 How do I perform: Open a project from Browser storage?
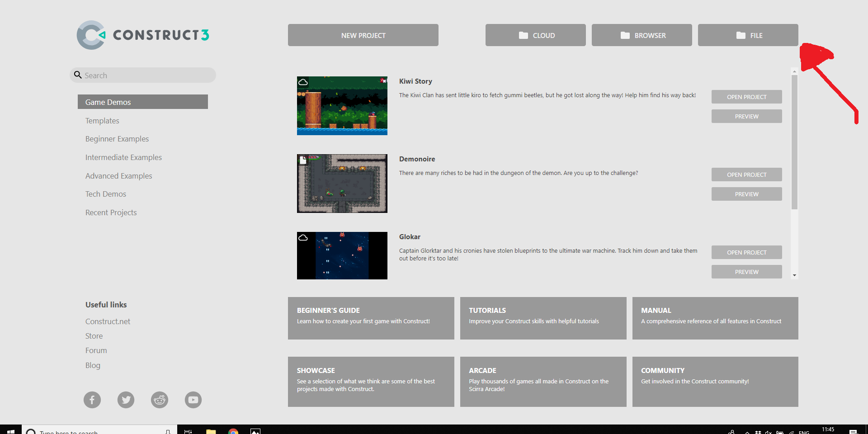coord(642,35)
